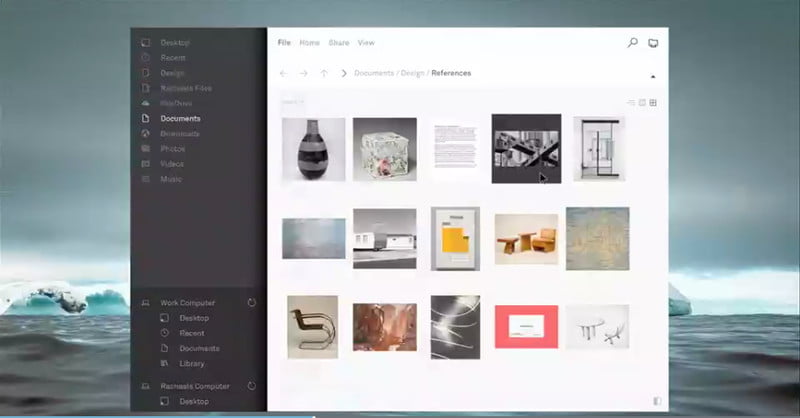Image resolution: width=800 pixels, height=418 pixels.
Task: Click the display icon beside search
Action: 653,43
